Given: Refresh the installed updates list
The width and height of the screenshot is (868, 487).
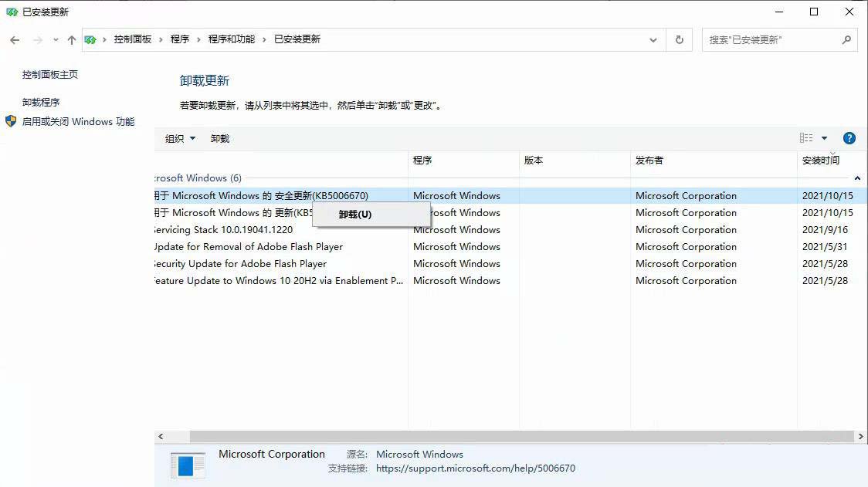Looking at the screenshot, I should pos(680,40).
